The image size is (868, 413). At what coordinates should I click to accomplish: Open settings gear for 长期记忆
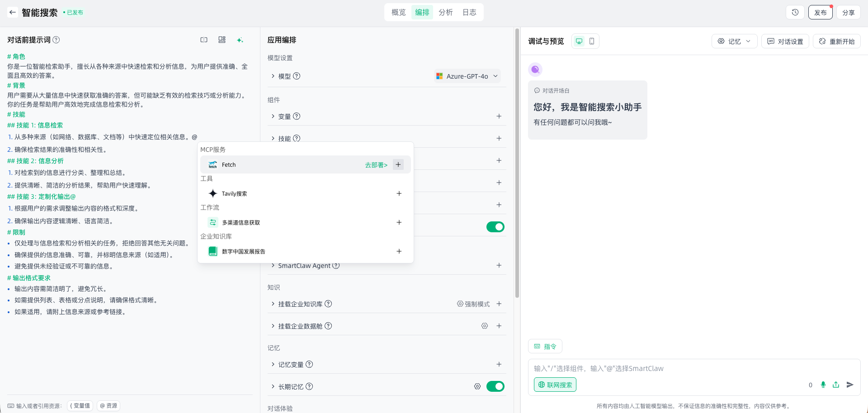coord(477,386)
